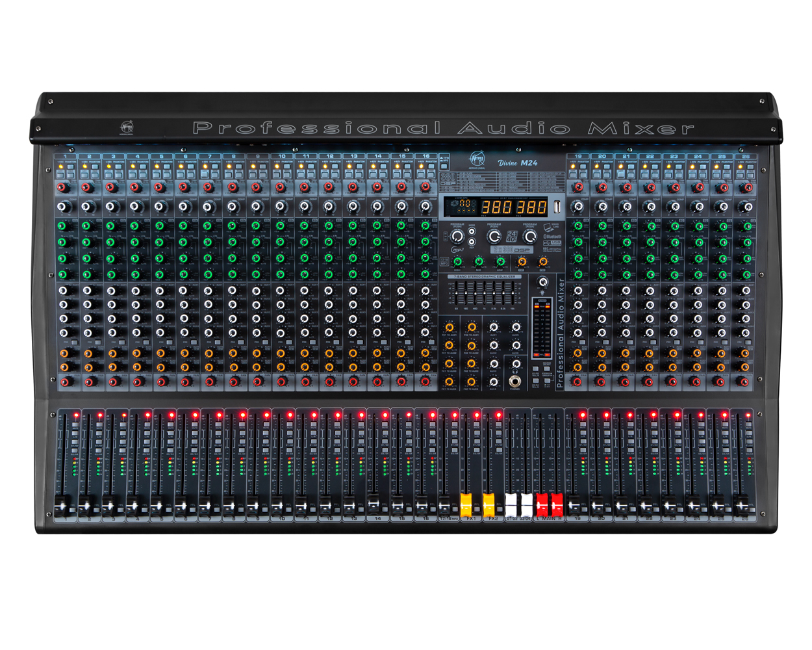
Task: Click the left PROGRAM push knob
Action: (x=457, y=236)
